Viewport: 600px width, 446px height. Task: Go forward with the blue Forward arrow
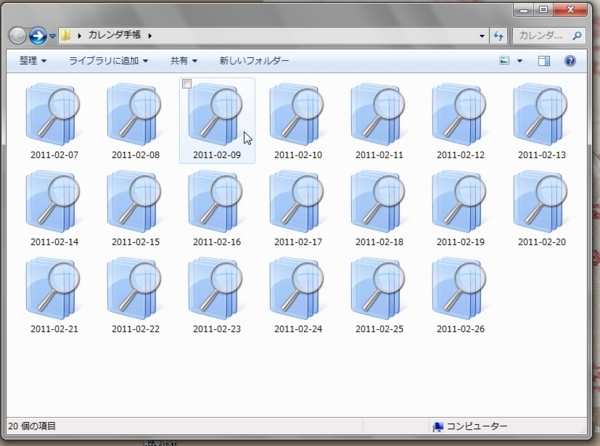pyautogui.click(x=38, y=36)
